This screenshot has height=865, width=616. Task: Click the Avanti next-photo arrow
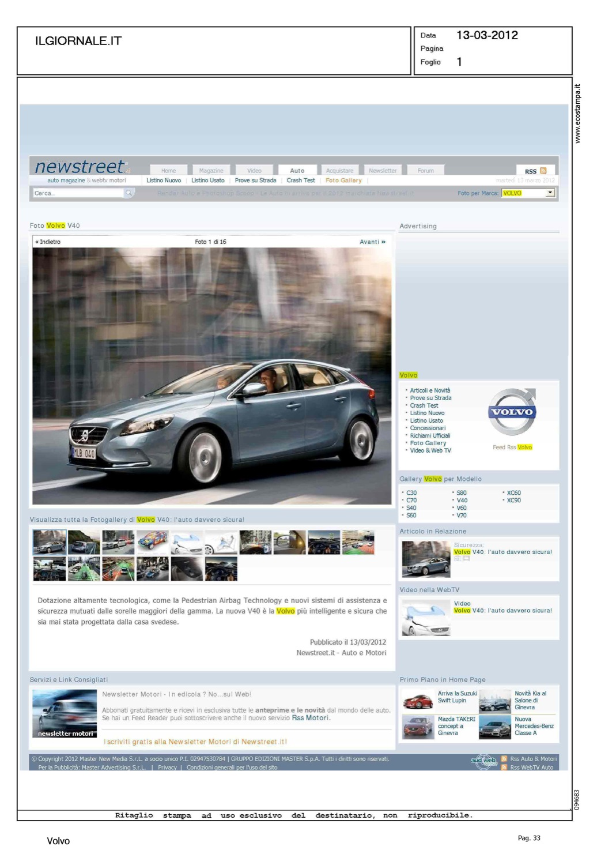372,242
